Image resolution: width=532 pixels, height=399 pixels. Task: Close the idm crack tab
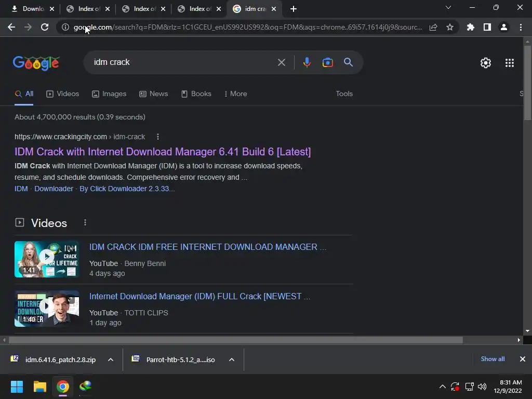274,9
